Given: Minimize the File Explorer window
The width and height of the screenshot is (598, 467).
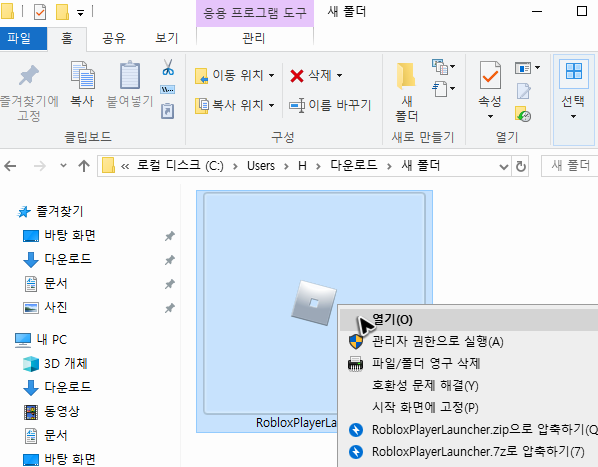Looking at the screenshot, I should coord(537,11).
